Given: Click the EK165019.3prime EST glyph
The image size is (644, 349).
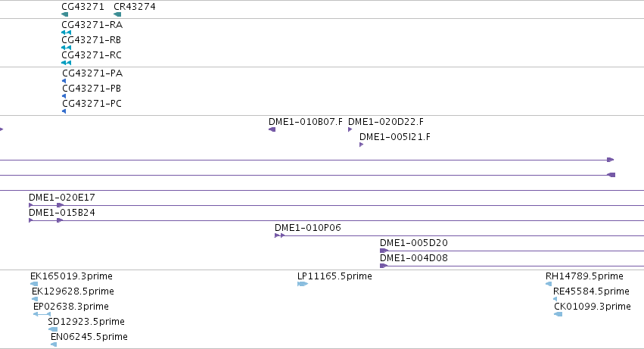Looking at the screenshot, I should tap(34, 284).
